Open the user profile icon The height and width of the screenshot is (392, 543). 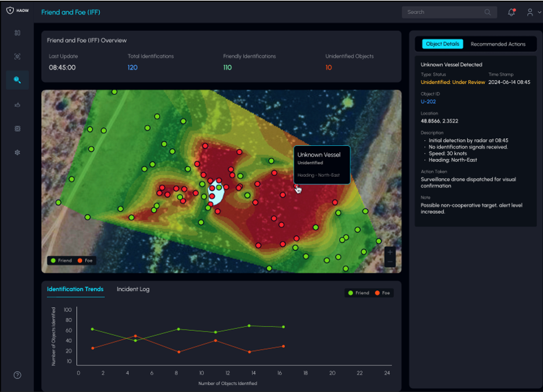coord(530,13)
